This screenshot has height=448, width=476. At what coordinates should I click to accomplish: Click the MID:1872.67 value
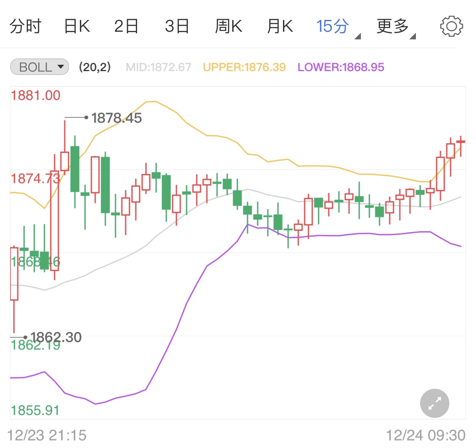pos(158,67)
